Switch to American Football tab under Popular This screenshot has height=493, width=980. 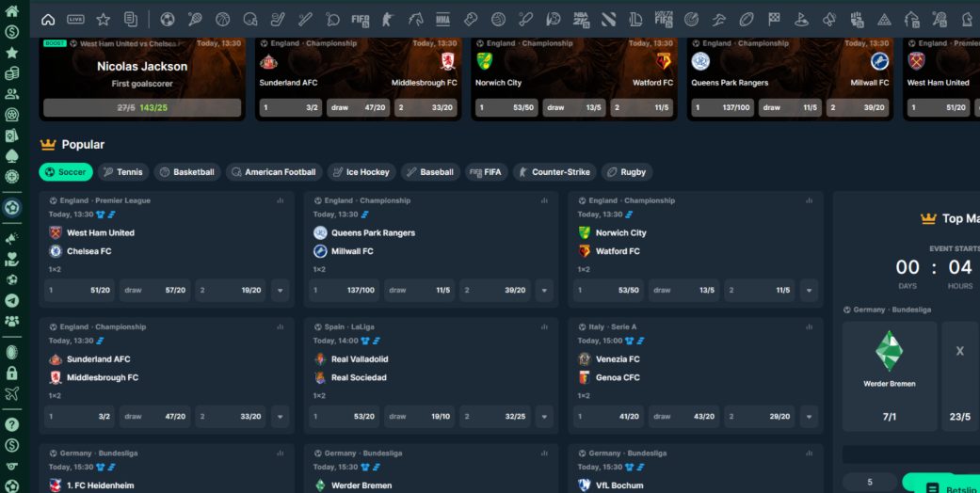274,172
